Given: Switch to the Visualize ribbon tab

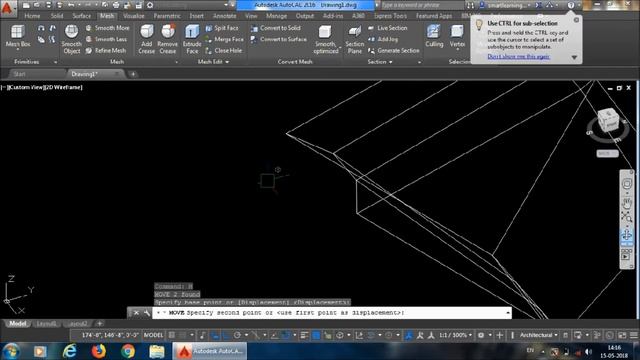Looking at the screenshot, I should pyautogui.click(x=133, y=16).
